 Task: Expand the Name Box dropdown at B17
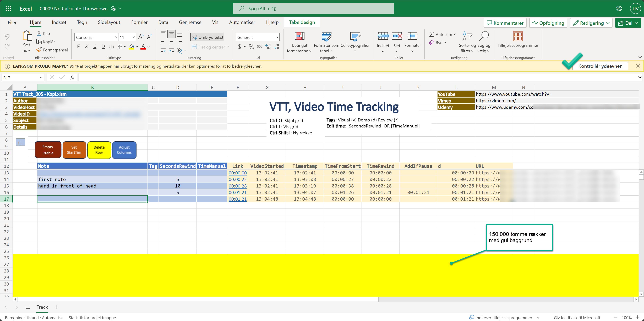point(41,78)
